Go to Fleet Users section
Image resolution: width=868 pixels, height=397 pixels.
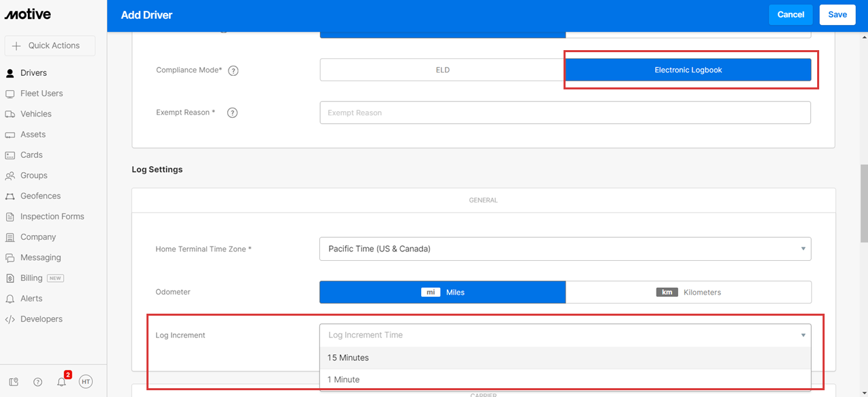(x=41, y=93)
